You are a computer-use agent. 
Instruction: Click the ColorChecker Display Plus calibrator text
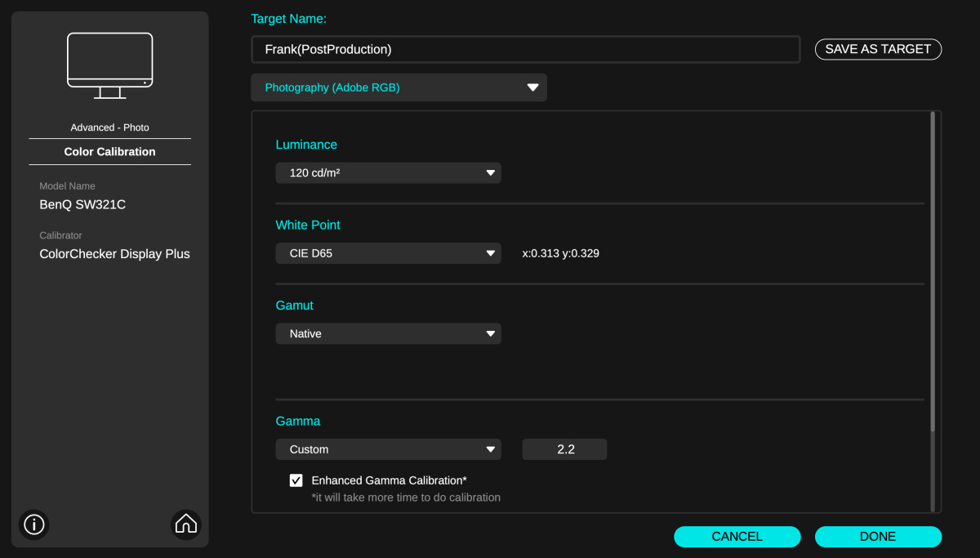pos(114,254)
